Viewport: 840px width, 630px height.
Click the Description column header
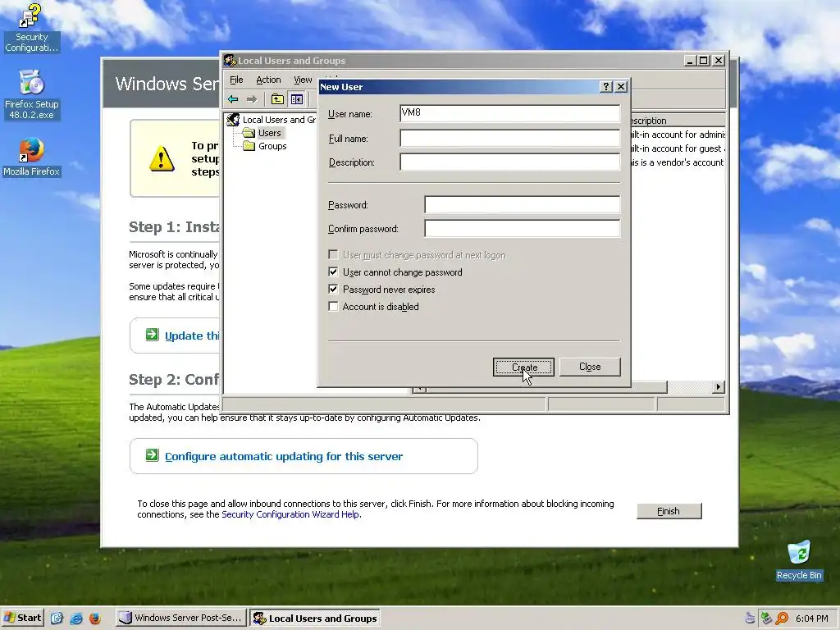(x=678, y=121)
